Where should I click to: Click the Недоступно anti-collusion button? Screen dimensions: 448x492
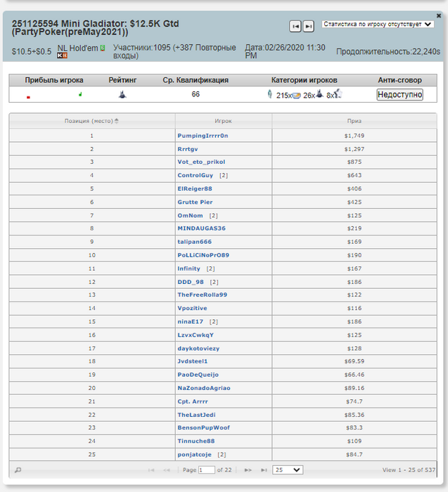point(399,94)
